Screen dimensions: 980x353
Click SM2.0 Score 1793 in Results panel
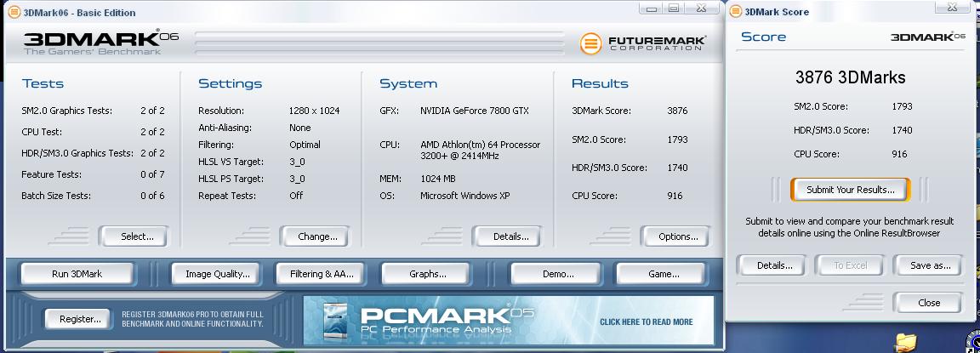(x=677, y=139)
